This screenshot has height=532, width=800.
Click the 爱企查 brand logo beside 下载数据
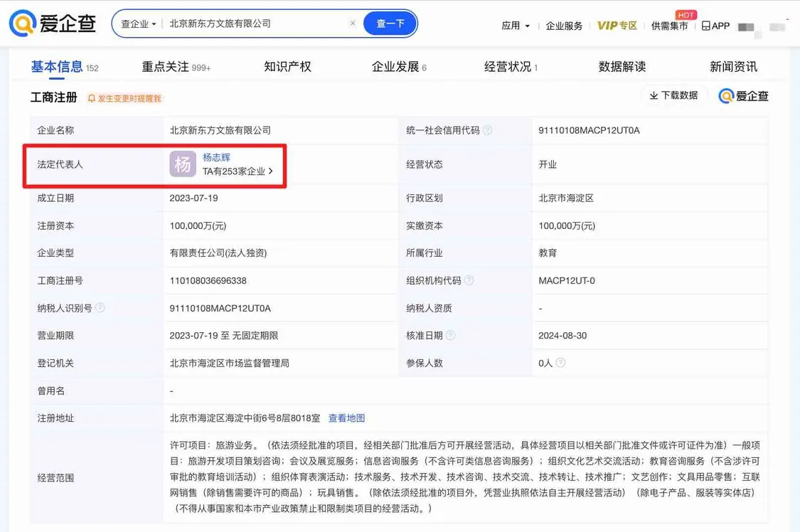743,96
